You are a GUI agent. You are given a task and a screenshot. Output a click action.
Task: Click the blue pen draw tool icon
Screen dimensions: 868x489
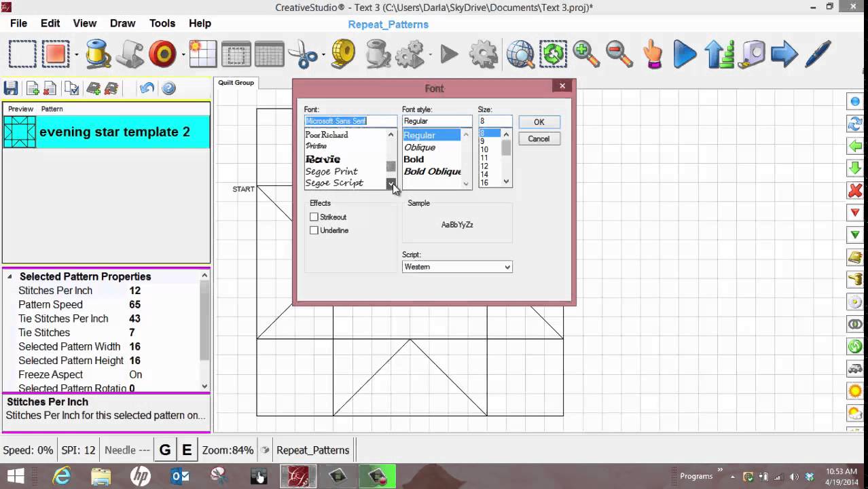(818, 54)
